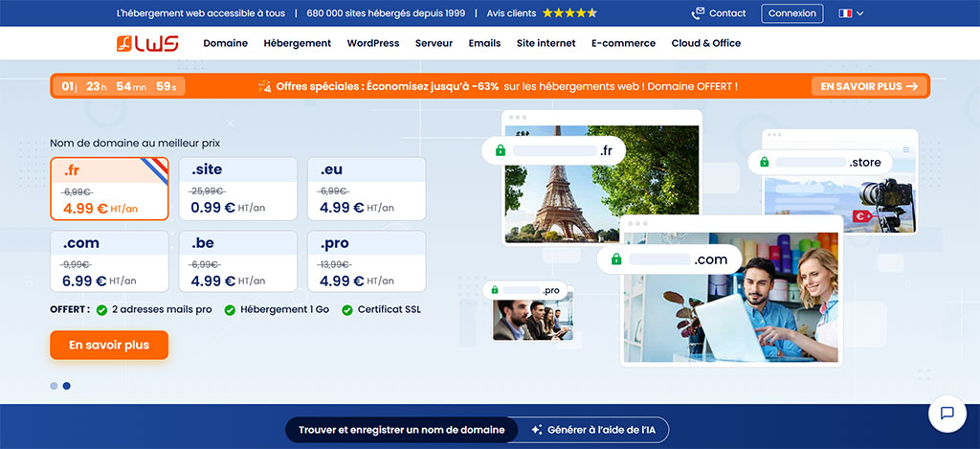980x449 pixels.
Task: Select the .fr domain price card
Action: click(109, 189)
